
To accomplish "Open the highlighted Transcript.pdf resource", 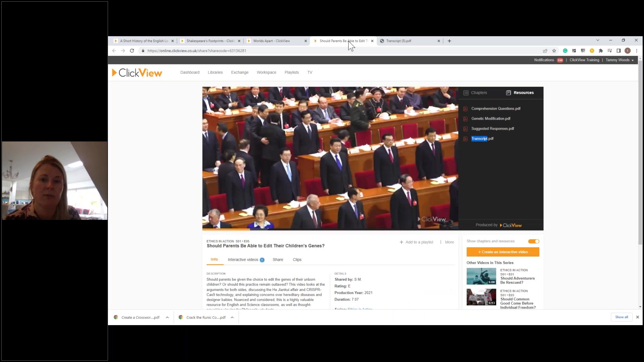I will coord(482,139).
